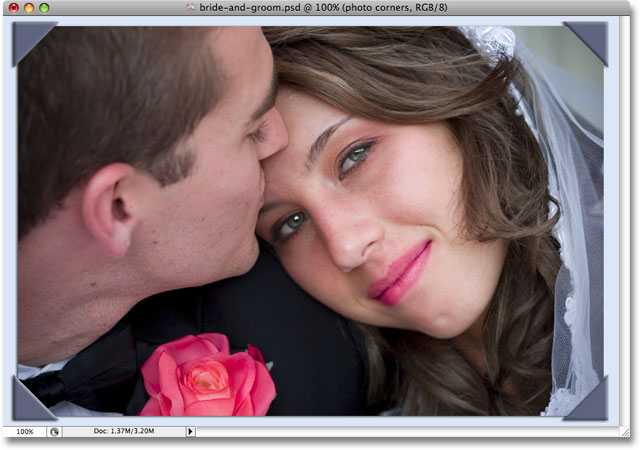
Task: Click the status bar preview icon
Action: click(x=54, y=432)
